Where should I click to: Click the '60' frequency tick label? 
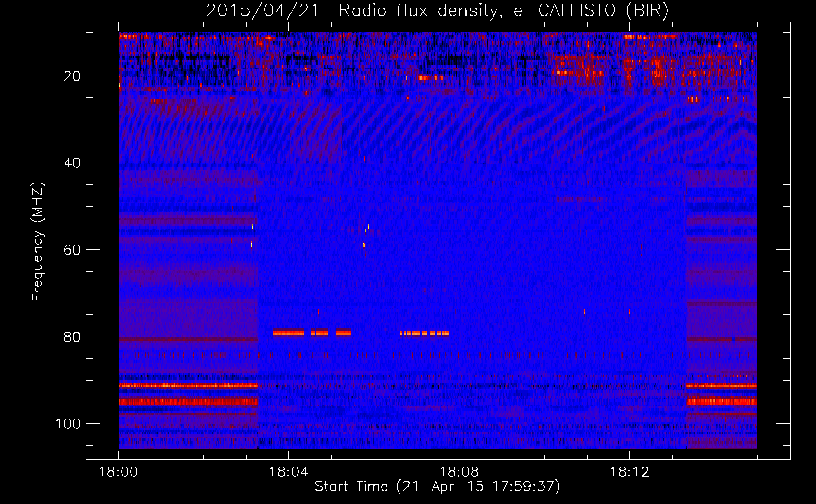coord(73,250)
